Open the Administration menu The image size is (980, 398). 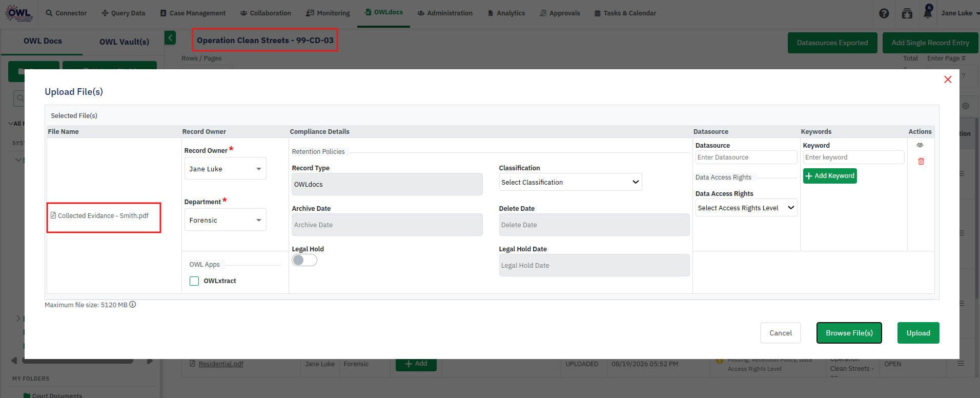coord(445,13)
